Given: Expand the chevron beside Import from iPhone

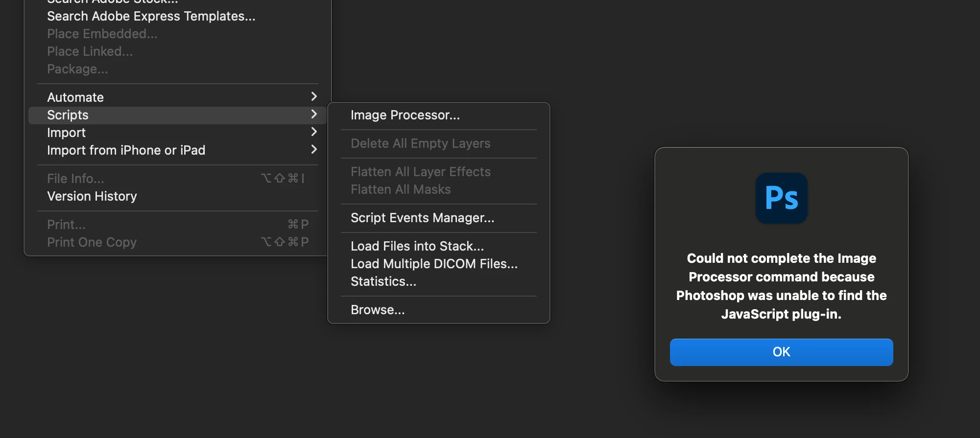Looking at the screenshot, I should click(314, 150).
